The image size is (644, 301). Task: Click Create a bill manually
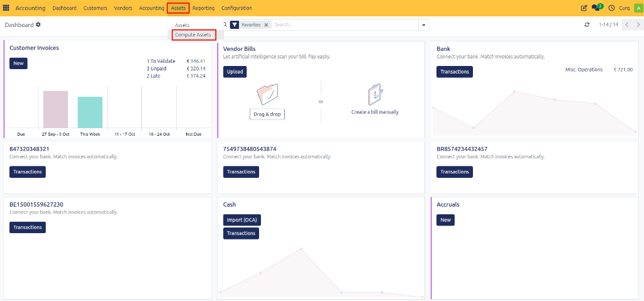coord(375,112)
